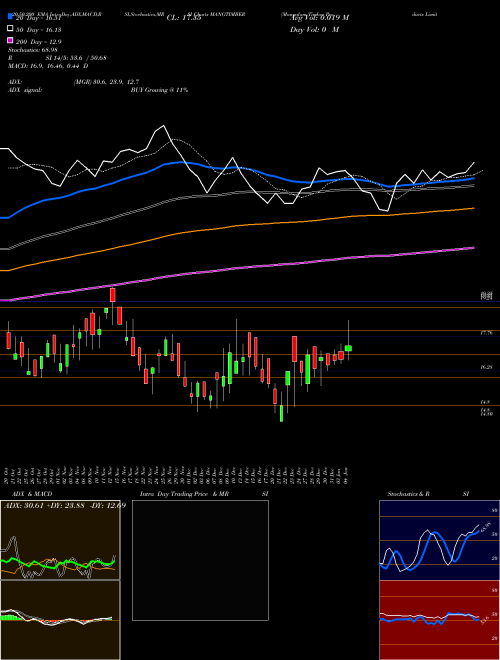Select the '20 Day = 16.31' legend text
This screenshot has width=500, height=660.
click(38, 18)
